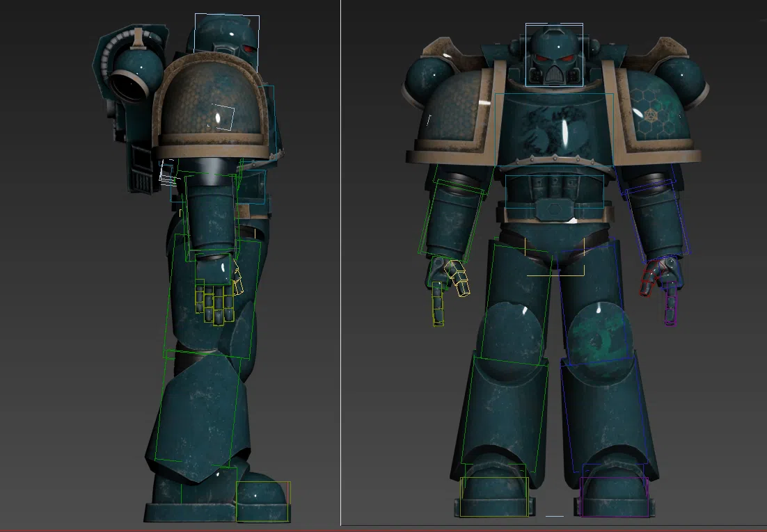Click the vertical divider between the viewports

coord(340,264)
